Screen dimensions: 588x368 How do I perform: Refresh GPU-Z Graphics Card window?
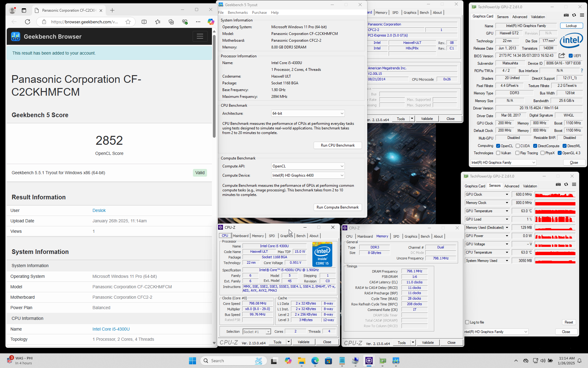pyautogui.click(x=574, y=15)
